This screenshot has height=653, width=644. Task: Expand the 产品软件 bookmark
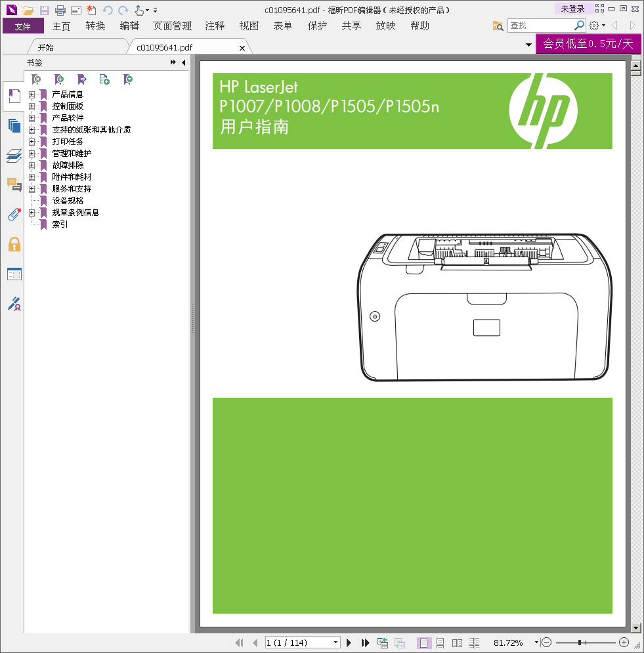click(32, 118)
